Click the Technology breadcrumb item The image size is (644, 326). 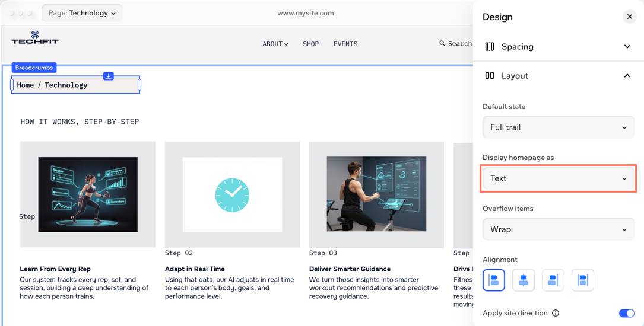point(66,85)
